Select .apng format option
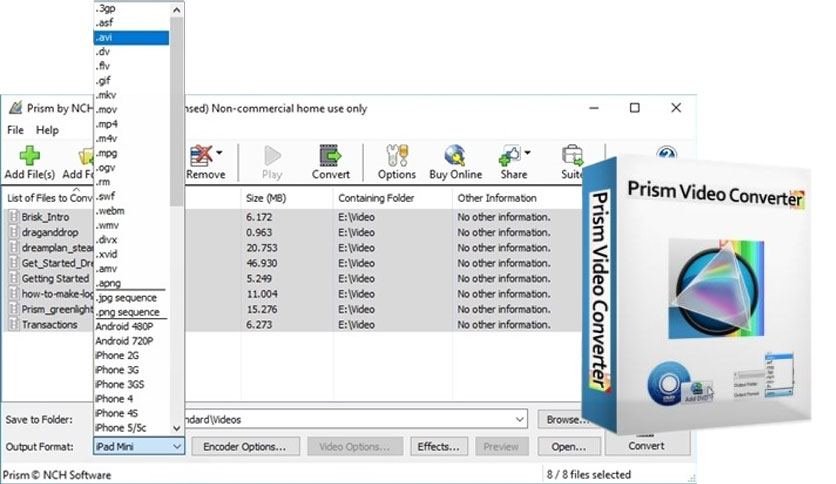Viewport: 836px width, 484px height. pyautogui.click(x=132, y=283)
